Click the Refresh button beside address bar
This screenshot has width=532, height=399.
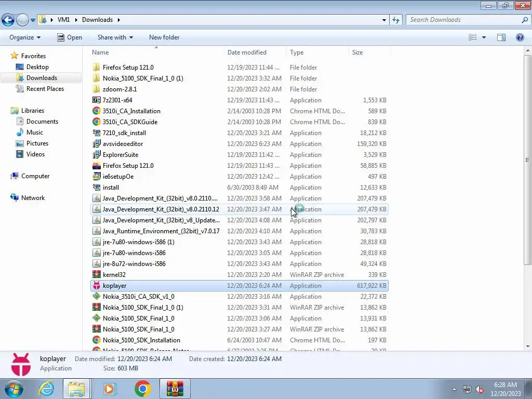pos(396,20)
